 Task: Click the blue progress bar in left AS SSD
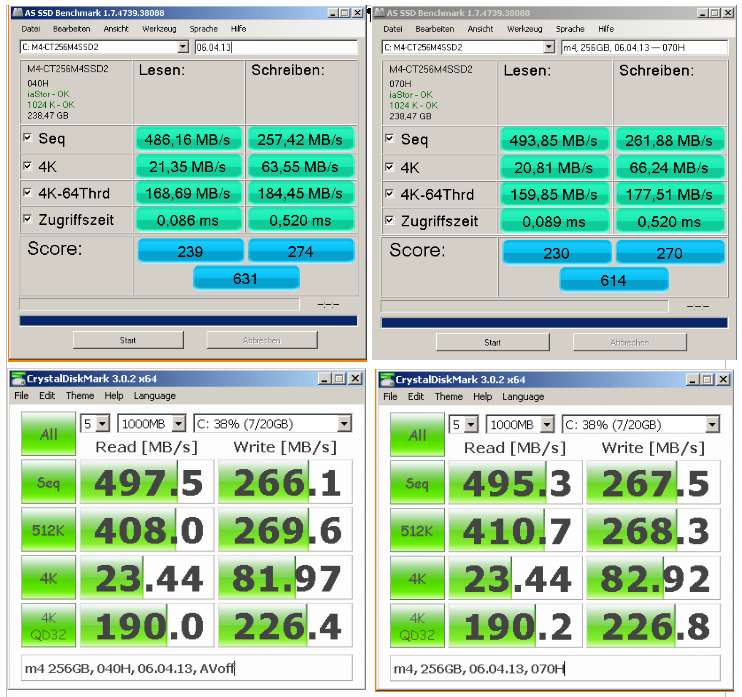(x=188, y=321)
